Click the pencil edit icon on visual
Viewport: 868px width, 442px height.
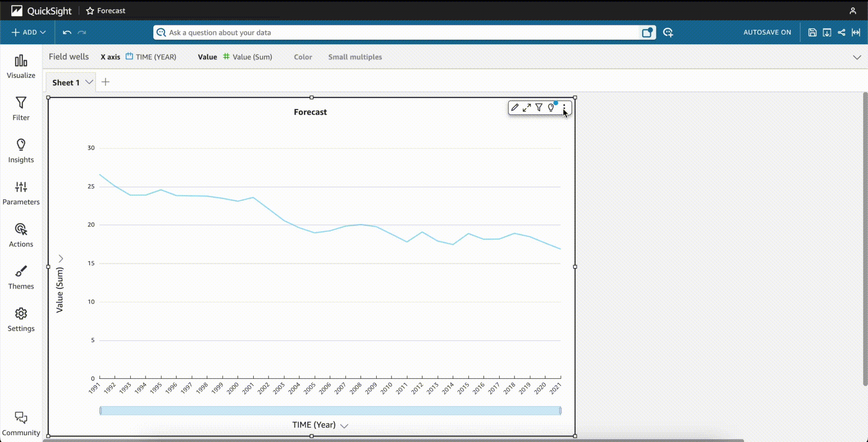click(x=514, y=108)
